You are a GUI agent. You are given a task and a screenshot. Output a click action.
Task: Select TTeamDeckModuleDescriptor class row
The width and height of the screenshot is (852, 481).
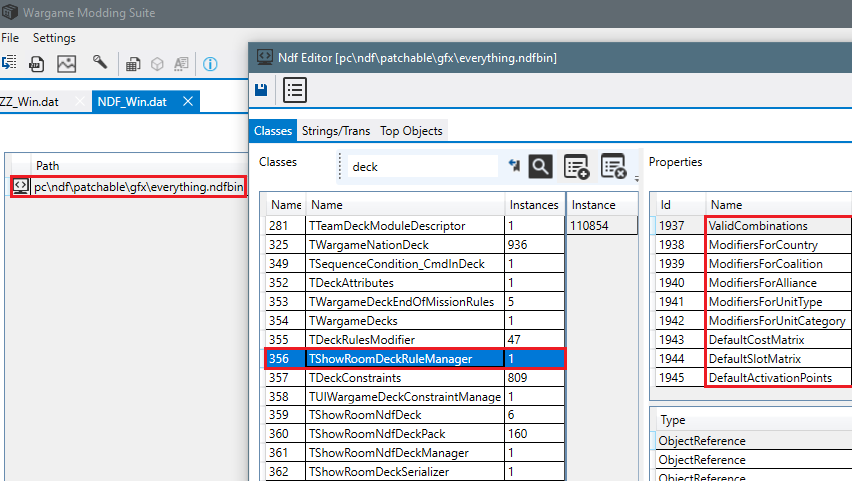point(415,226)
